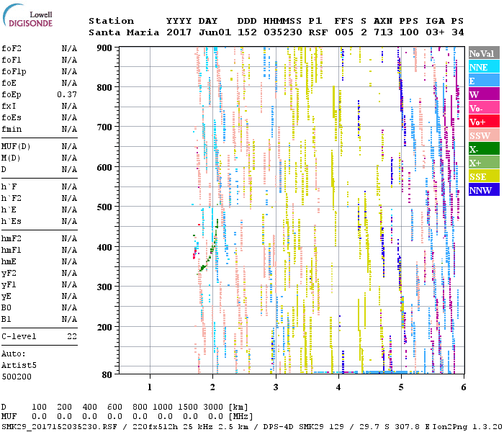Select the SSE yellow legend swatch
The width and height of the screenshot is (504, 432).
click(x=484, y=176)
